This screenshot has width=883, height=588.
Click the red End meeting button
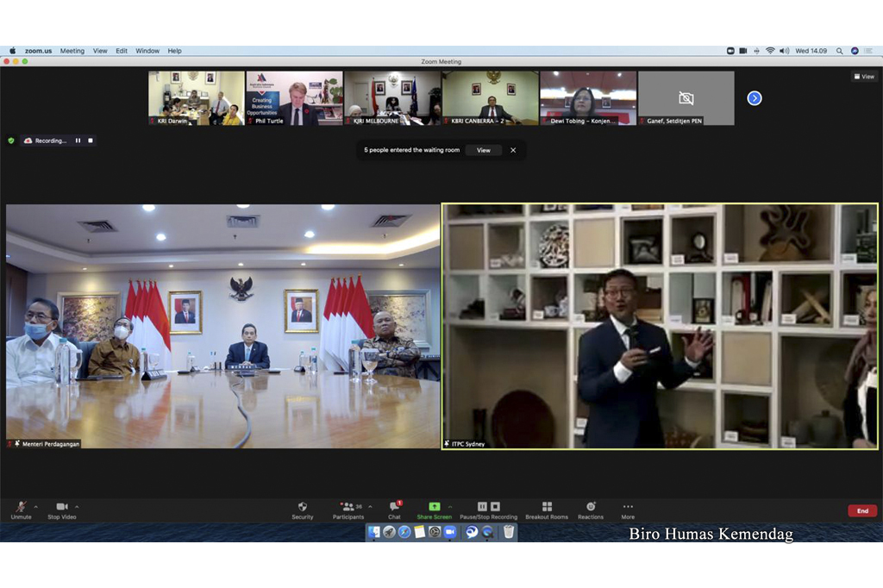[862, 511]
